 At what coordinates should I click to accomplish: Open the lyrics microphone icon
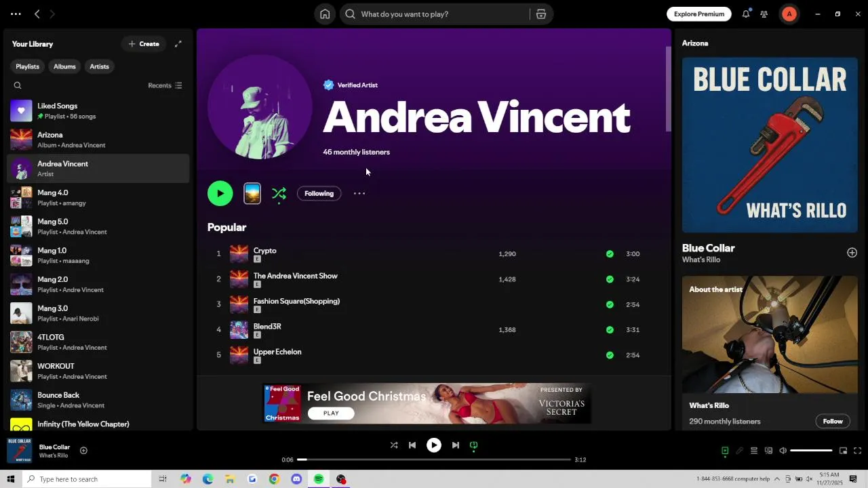[739, 451]
